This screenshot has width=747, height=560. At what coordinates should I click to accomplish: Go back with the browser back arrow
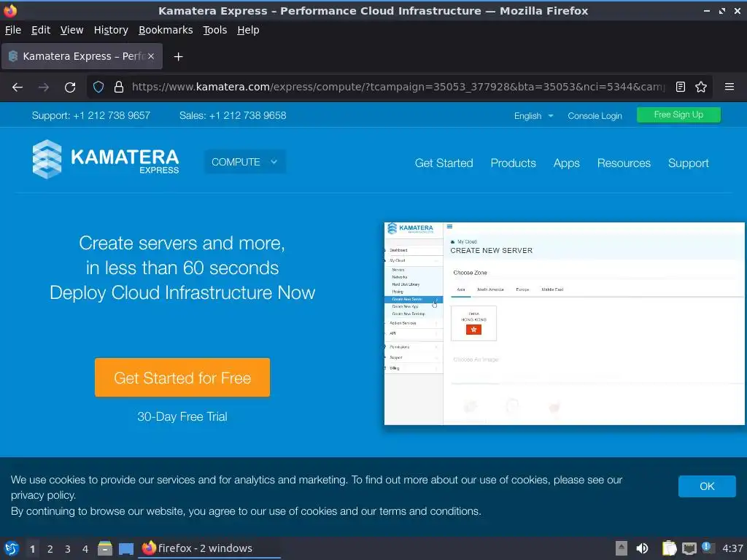click(18, 87)
